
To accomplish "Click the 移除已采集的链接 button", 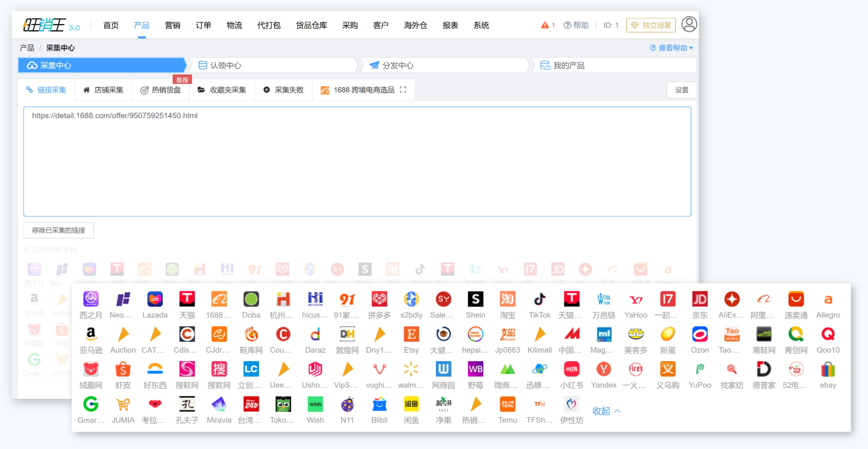I will [x=59, y=230].
